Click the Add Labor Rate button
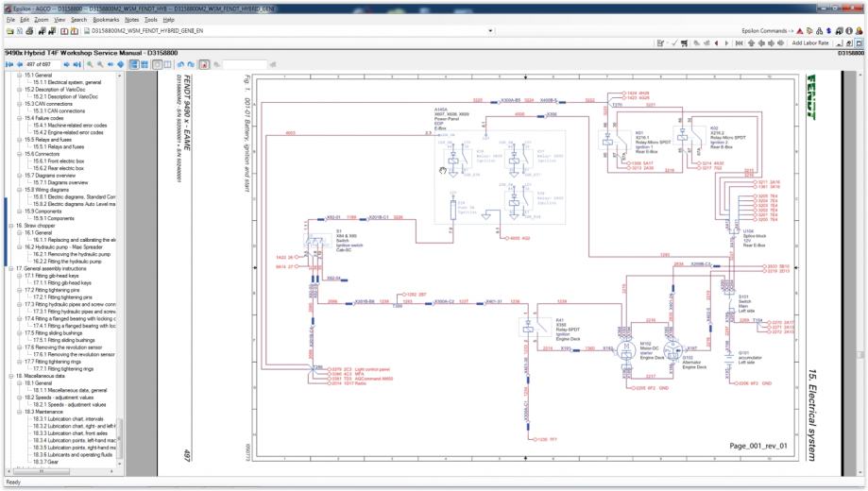The height and width of the screenshot is (491, 868). (x=810, y=42)
